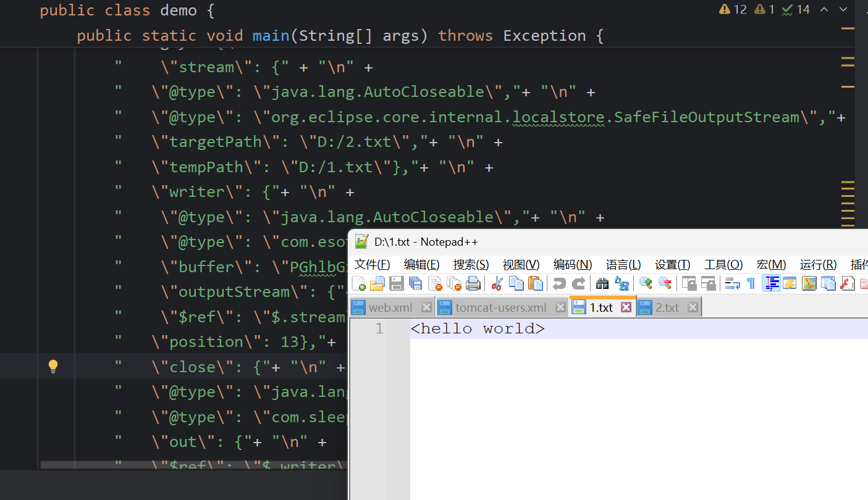Click the Print icon in Notepad++
The image size is (868, 500).
(473, 283)
